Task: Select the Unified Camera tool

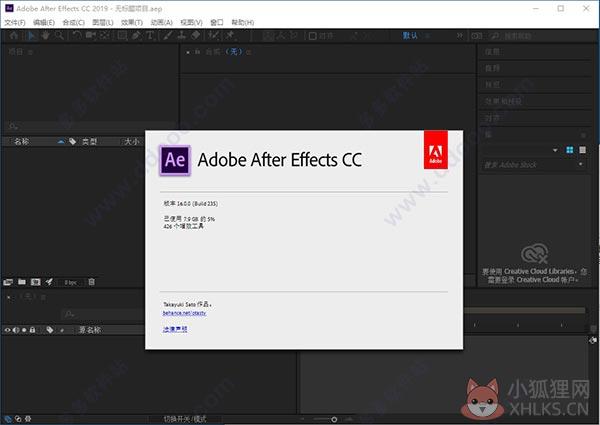Action: pos(91,36)
